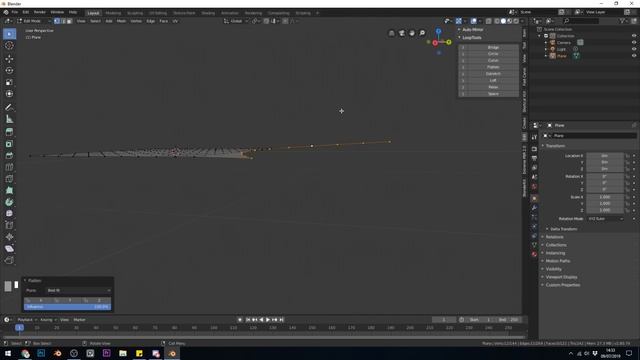Select the Shrink/Fatten tool

coord(9,237)
